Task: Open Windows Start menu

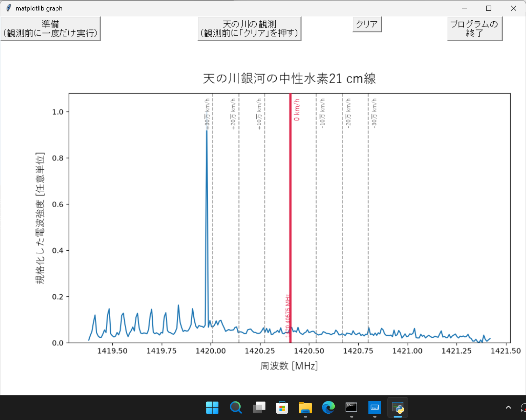Action: 212,407
